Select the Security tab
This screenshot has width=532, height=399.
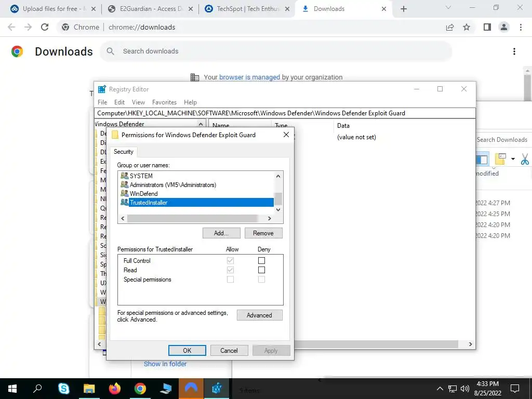tap(124, 152)
